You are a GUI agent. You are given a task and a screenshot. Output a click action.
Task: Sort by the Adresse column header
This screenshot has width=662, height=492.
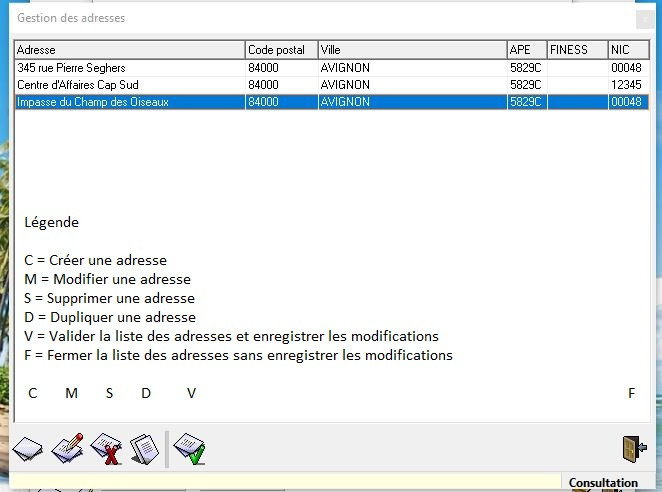tap(130, 50)
